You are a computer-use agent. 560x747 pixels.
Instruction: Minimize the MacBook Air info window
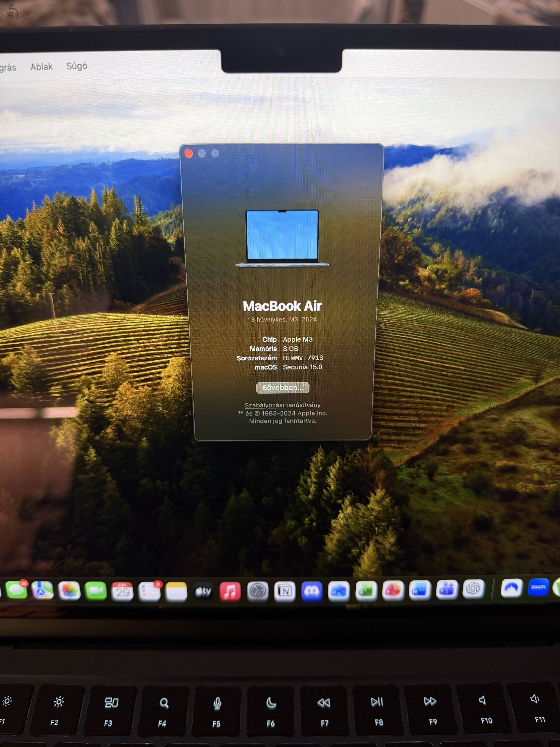[x=202, y=154]
